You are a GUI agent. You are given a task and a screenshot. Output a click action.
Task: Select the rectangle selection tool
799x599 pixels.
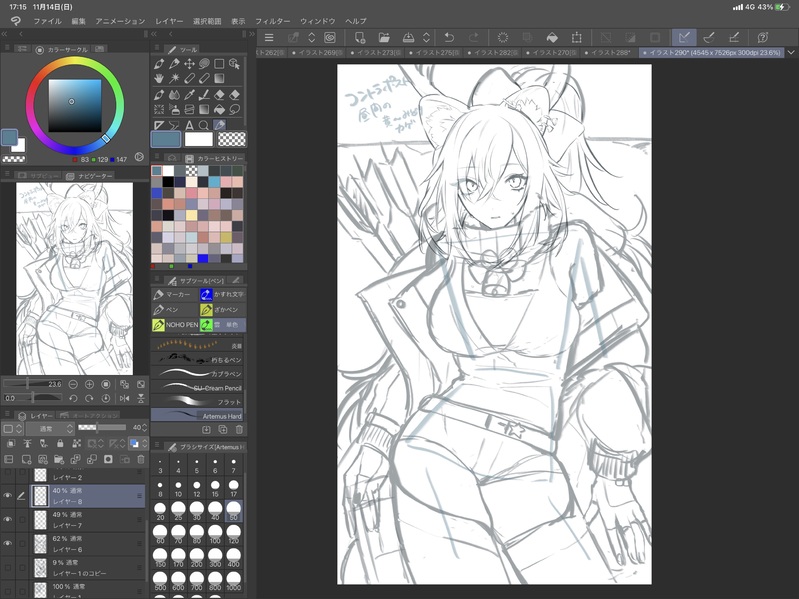(x=219, y=64)
